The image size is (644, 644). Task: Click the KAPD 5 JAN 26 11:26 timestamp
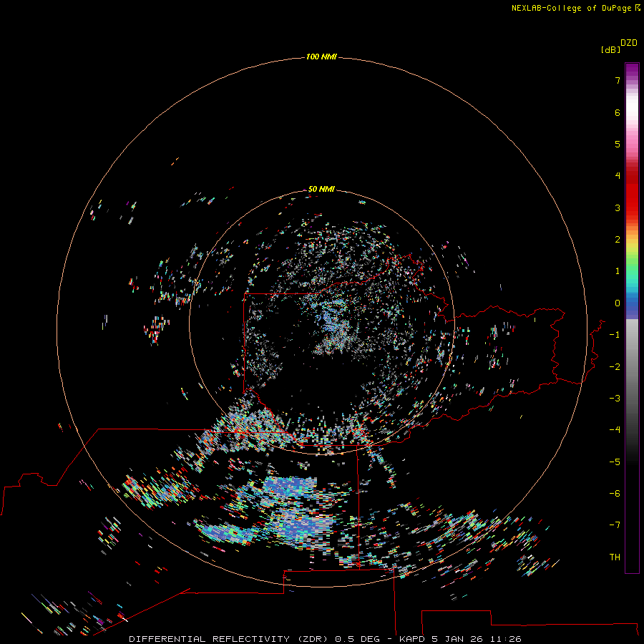point(460,639)
